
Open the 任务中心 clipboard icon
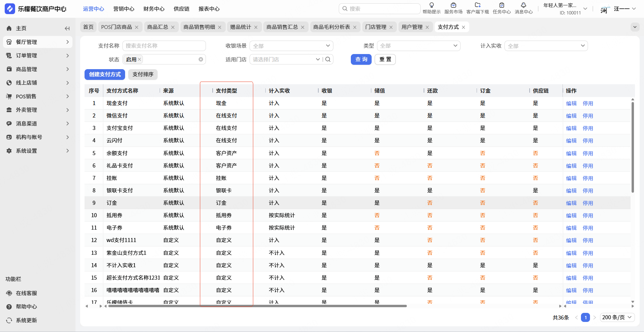click(x=501, y=5)
